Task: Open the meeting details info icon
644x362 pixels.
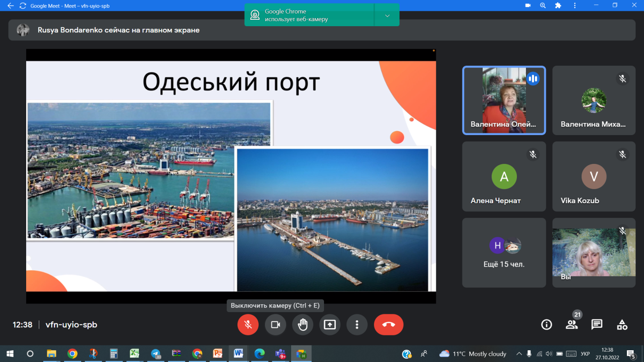Action: pos(546,325)
